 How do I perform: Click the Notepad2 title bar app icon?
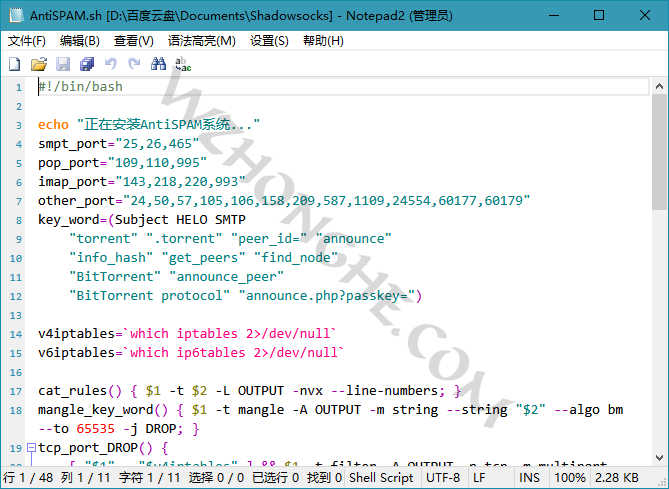coord(16,15)
